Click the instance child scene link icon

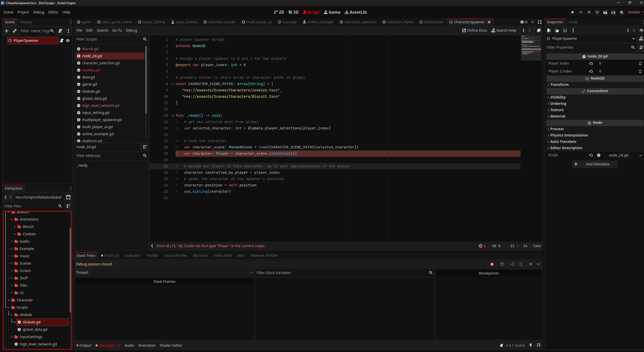pyautogui.click(x=15, y=31)
